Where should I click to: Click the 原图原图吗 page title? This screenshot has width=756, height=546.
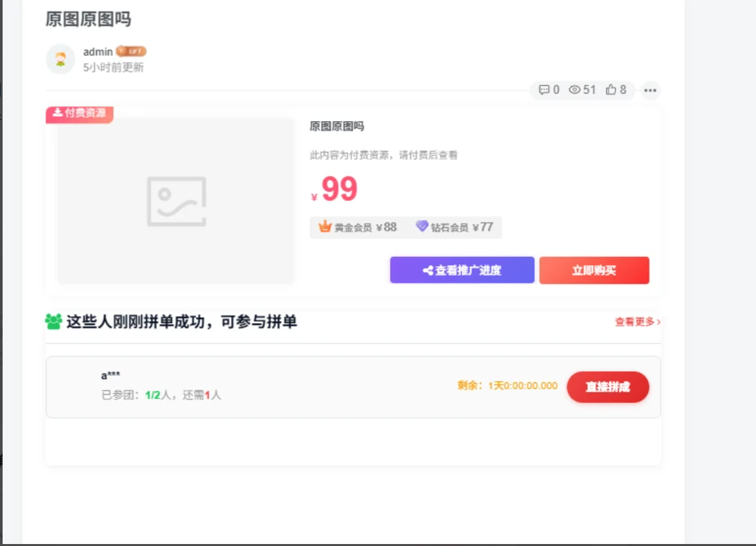coord(88,19)
